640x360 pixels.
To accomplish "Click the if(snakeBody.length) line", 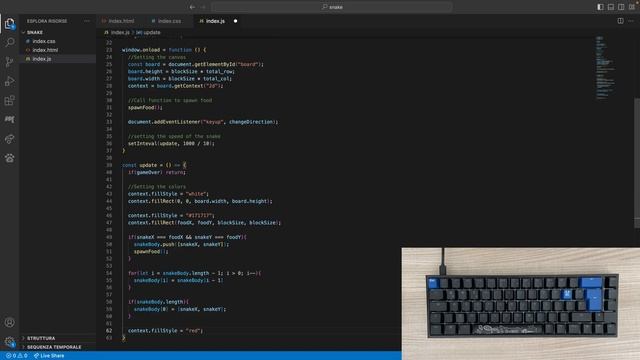I will click(158, 302).
